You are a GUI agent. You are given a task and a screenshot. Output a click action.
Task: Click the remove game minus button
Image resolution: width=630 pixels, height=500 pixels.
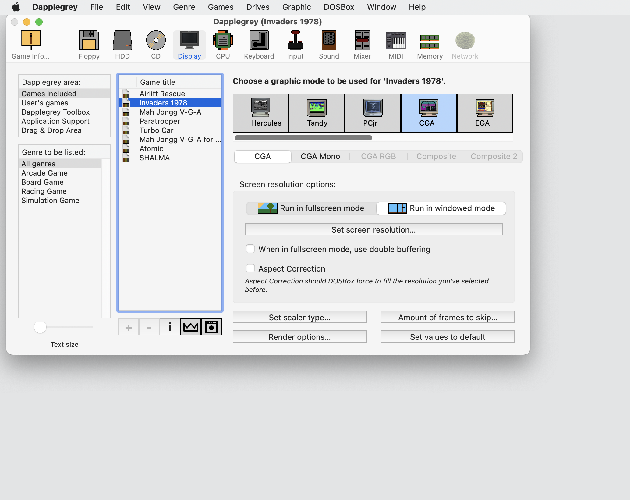pos(149,328)
